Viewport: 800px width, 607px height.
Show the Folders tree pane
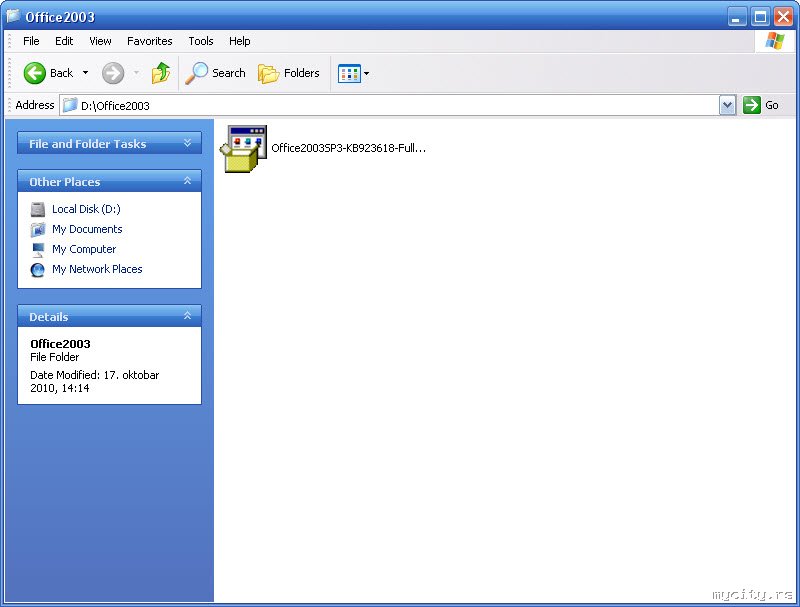(289, 73)
